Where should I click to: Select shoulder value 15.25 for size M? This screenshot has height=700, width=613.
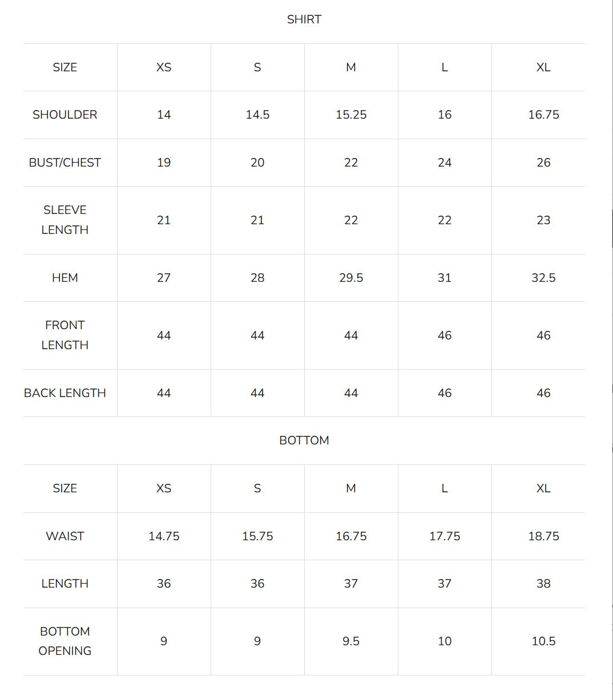click(351, 115)
